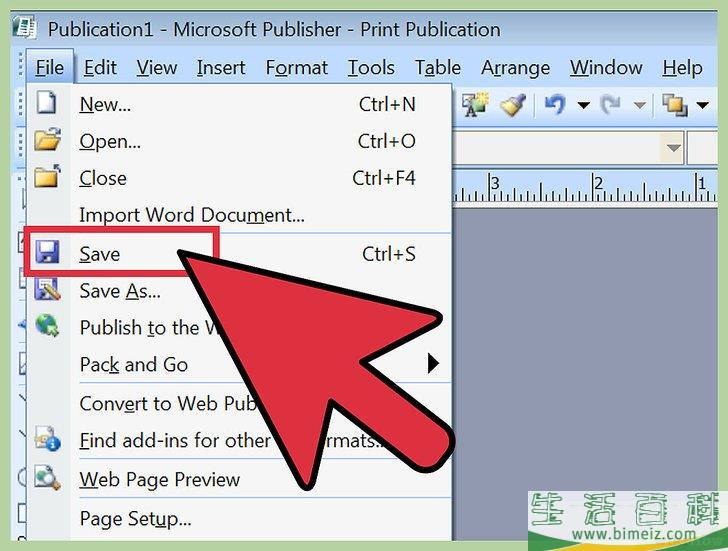
Task: Choose Save As... menu entry
Action: (239, 291)
